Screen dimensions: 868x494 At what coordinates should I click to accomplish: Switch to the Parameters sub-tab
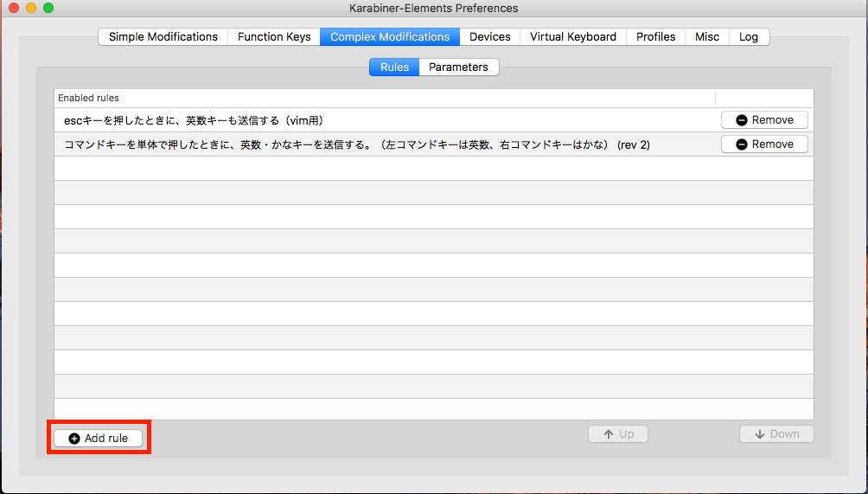tap(458, 67)
